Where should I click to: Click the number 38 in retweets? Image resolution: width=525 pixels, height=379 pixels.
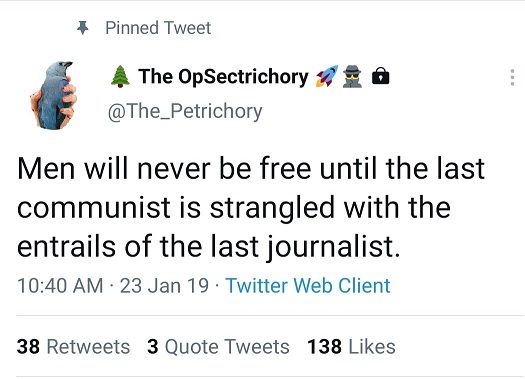coord(28,347)
